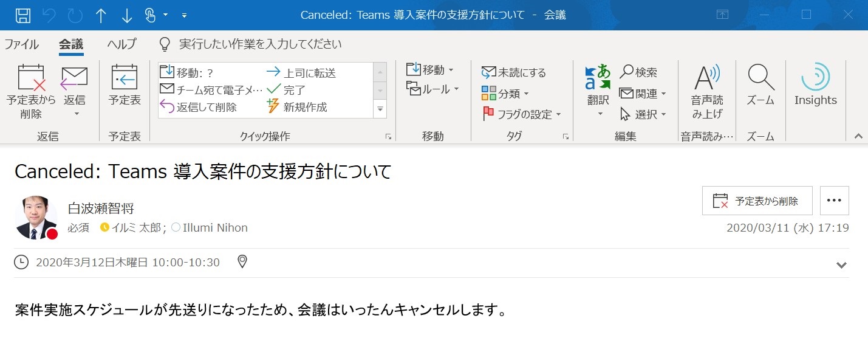Viewport: 868px width, 352px height.
Task: Open the 選択 dropdown
Action: pyautogui.click(x=643, y=114)
